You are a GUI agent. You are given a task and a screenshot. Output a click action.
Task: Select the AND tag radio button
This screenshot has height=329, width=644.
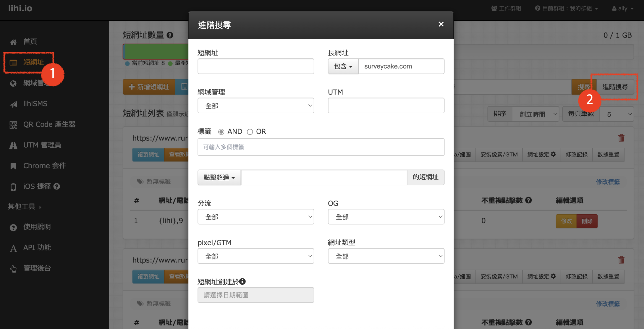(x=221, y=132)
